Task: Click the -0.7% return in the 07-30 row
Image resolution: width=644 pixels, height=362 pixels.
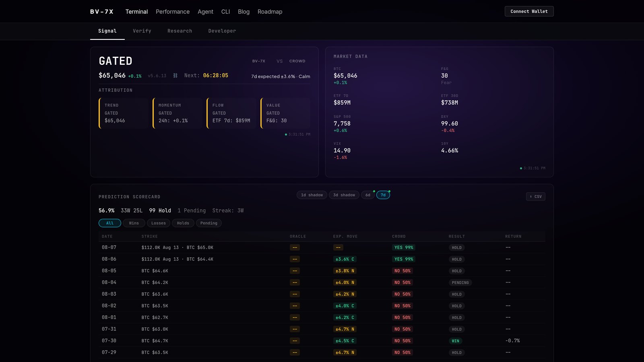Action: tap(512, 341)
